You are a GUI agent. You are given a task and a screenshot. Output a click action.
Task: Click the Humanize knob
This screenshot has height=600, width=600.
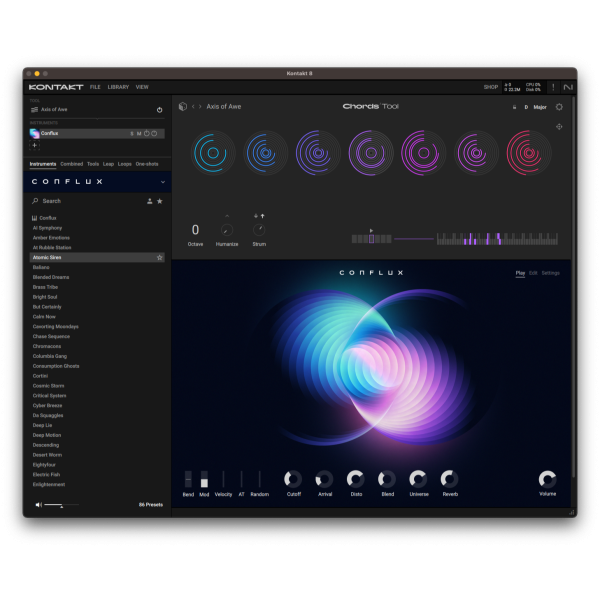pos(227,230)
